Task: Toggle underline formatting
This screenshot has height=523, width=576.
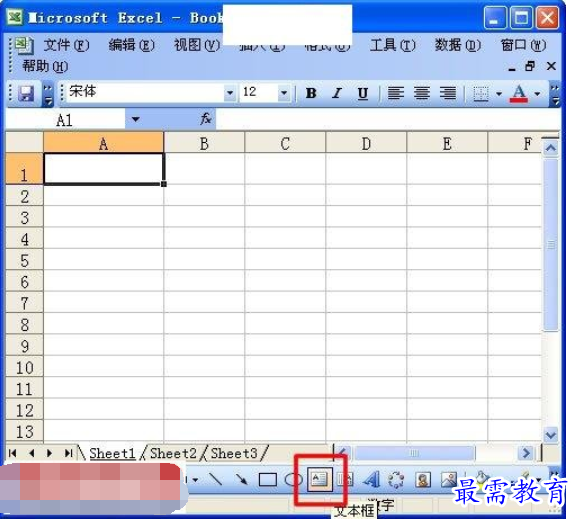Action: [x=363, y=93]
